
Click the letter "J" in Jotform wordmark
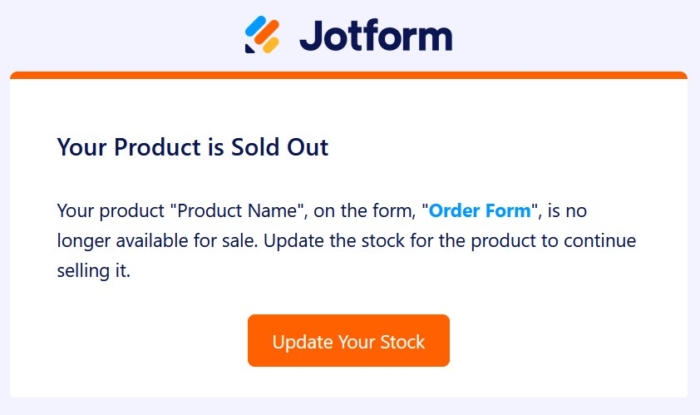pyautogui.click(x=311, y=36)
